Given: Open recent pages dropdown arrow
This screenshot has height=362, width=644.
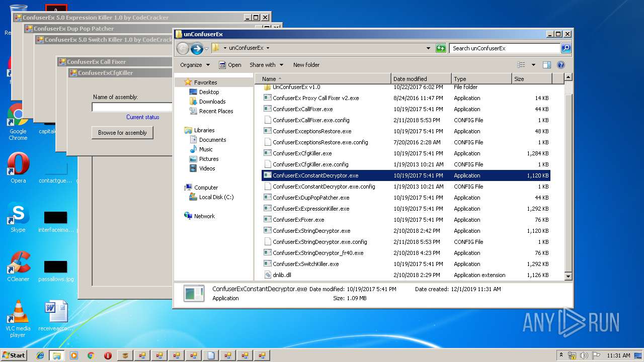Looking at the screenshot, I should point(206,49).
